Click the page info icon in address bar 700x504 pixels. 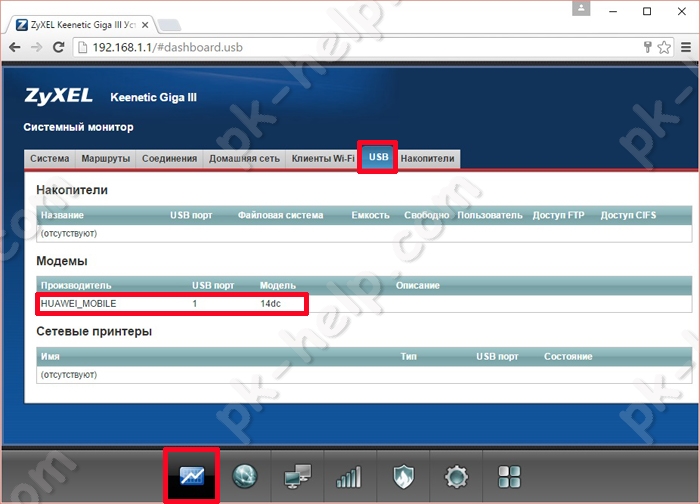point(83,47)
